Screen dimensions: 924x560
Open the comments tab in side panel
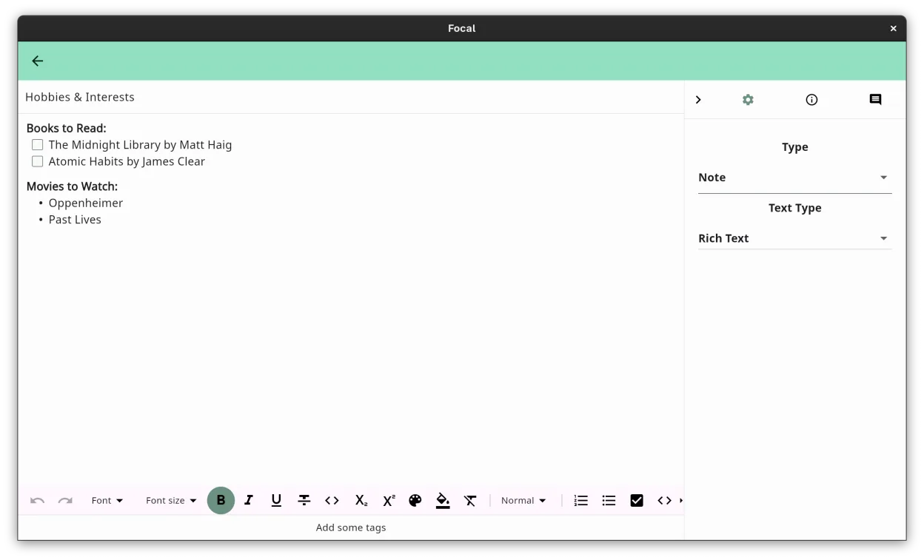tap(875, 100)
